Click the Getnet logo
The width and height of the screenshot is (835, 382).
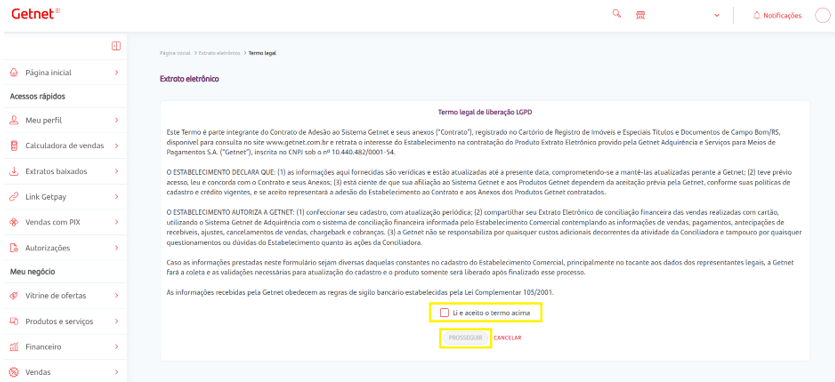click(x=36, y=14)
